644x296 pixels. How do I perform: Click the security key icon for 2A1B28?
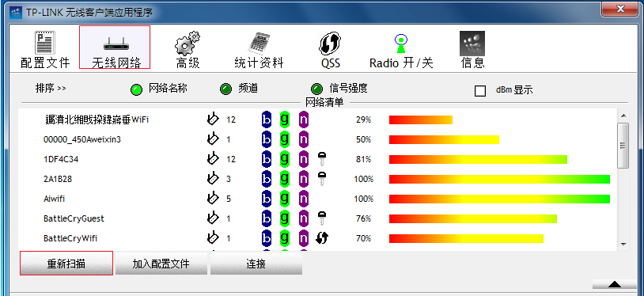click(x=322, y=179)
